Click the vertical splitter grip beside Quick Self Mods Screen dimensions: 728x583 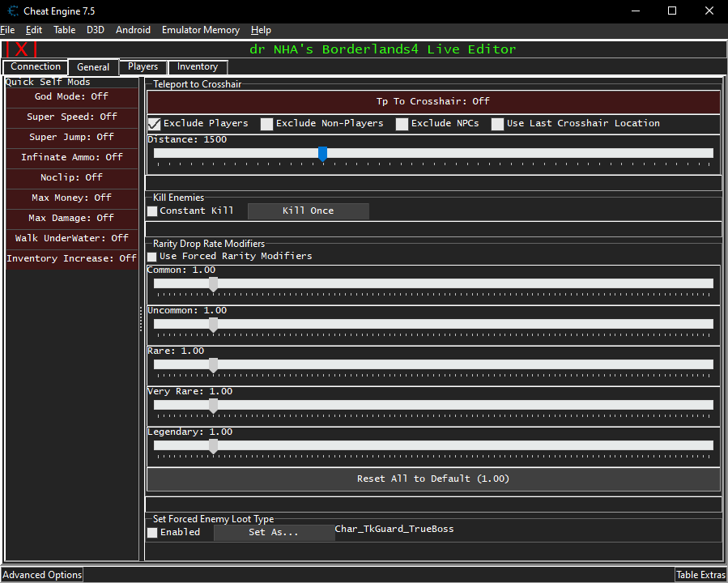(x=141, y=319)
